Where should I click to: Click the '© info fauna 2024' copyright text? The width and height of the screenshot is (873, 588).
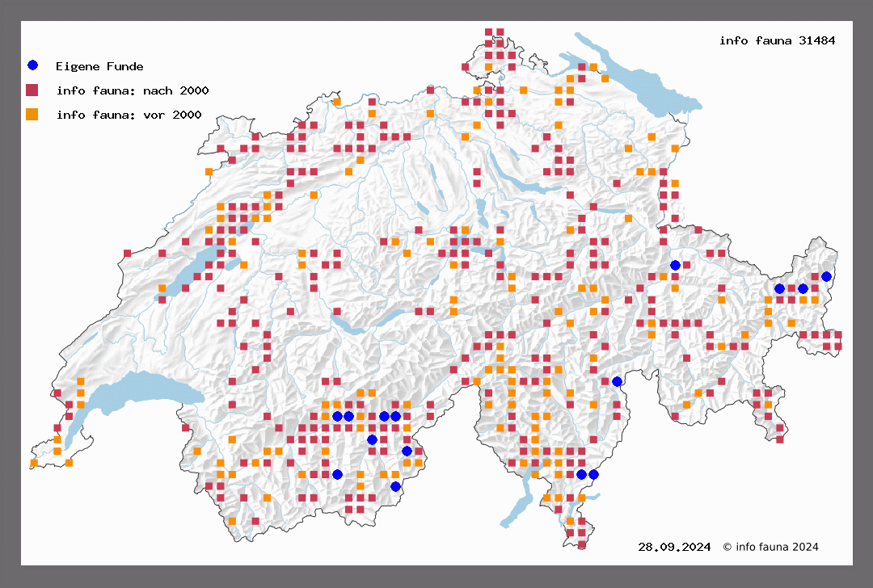(770, 547)
